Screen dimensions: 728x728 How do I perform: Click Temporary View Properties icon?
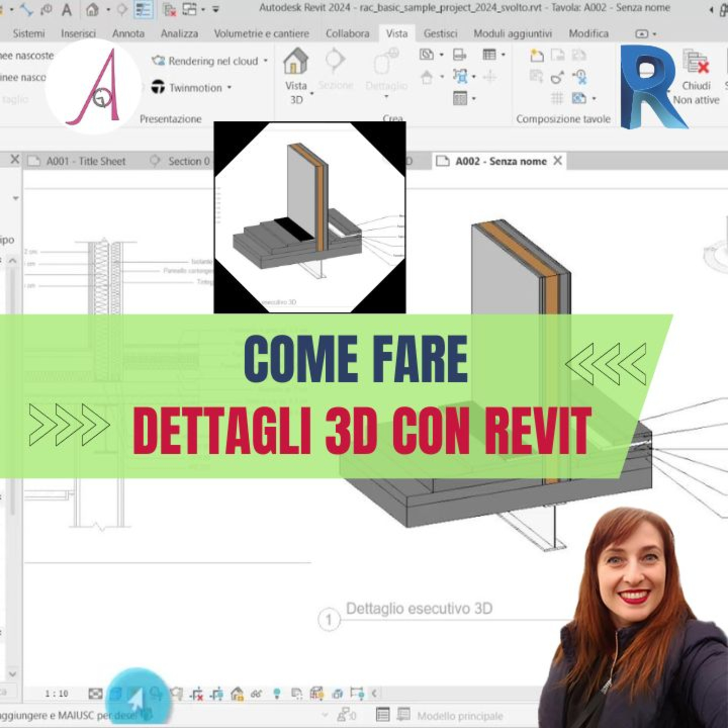[297, 693]
